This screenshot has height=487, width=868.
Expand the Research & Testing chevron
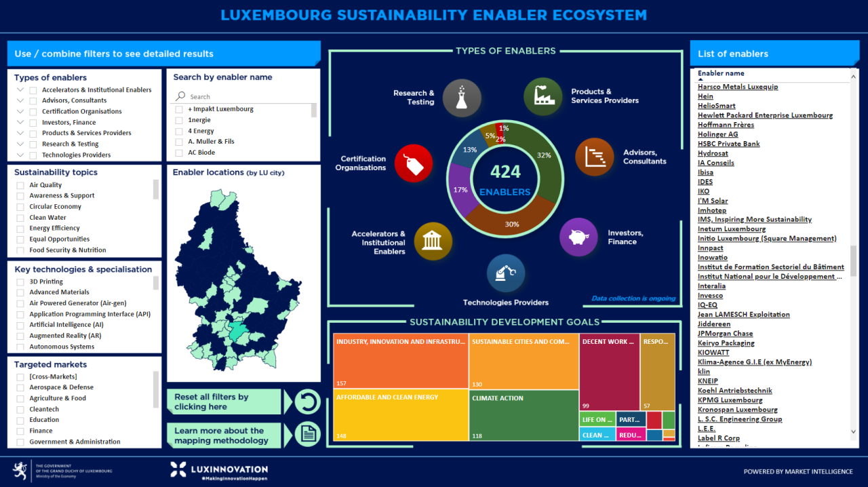[x=20, y=144]
